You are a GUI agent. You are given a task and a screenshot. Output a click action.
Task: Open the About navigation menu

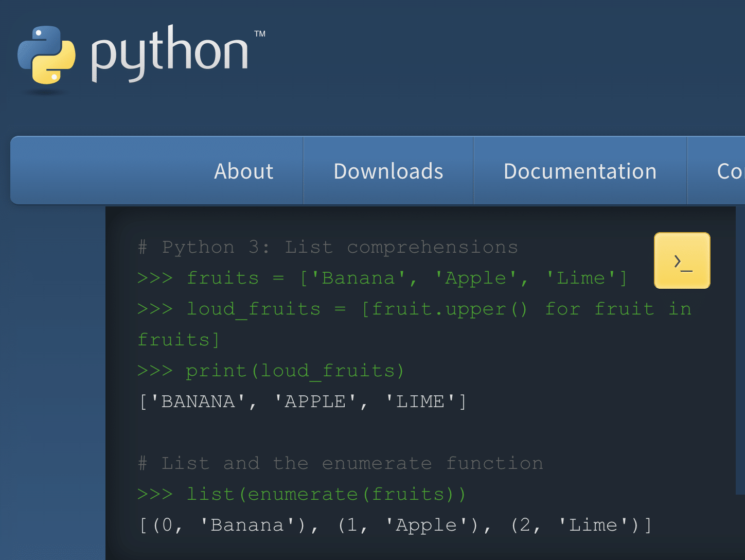tap(243, 171)
